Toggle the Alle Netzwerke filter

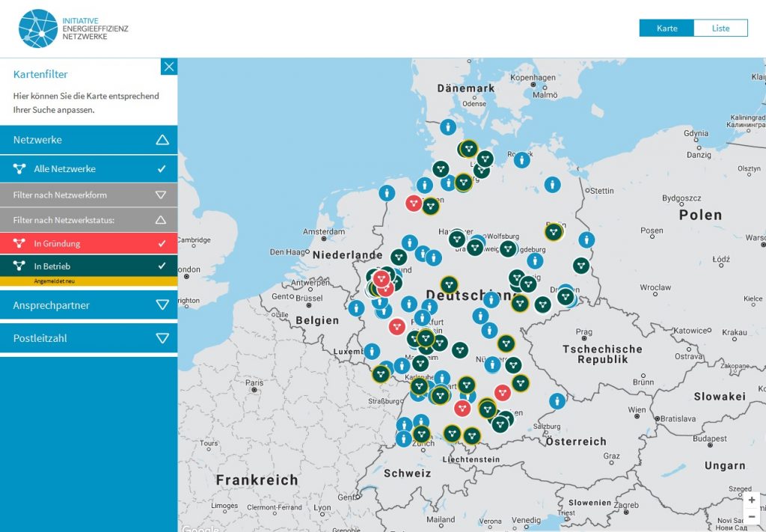[x=88, y=169]
